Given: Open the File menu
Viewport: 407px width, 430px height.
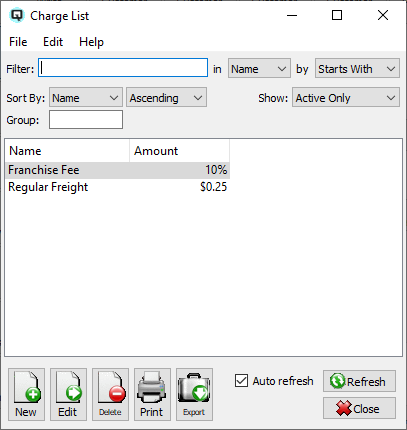Looking at the screenshot, I should [18, 42].
